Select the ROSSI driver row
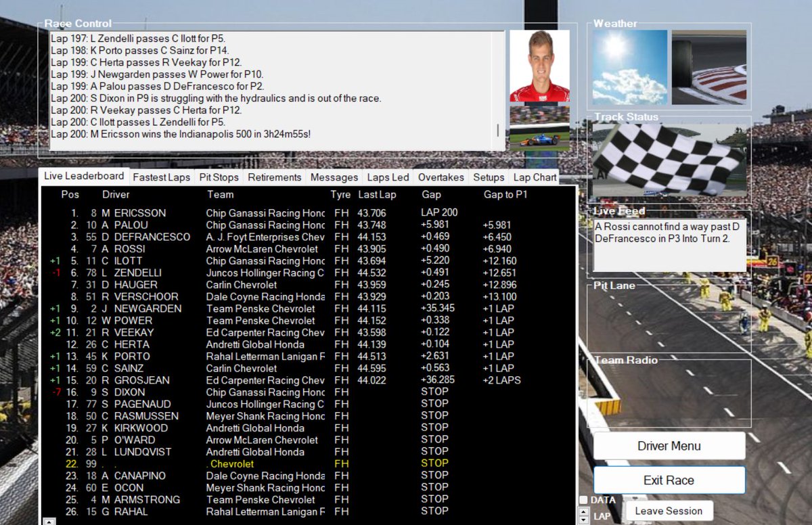The image size is (812, 525). pos(308,249)
